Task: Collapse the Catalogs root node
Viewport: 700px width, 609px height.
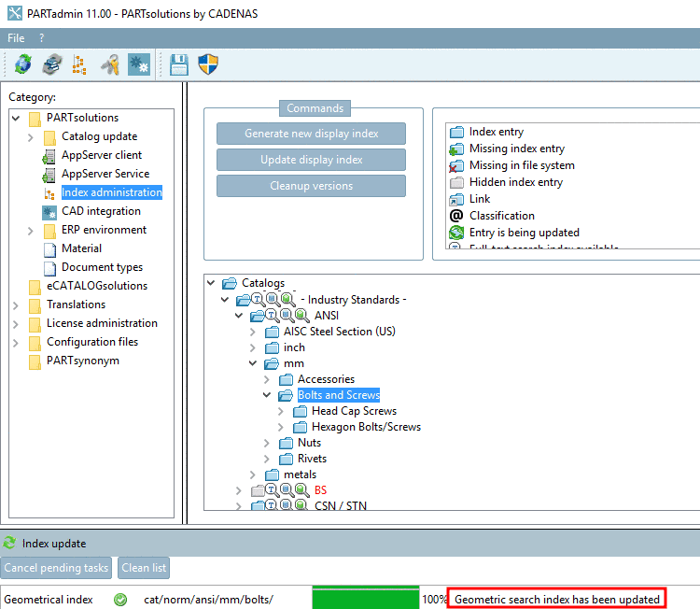Action: 211,283
